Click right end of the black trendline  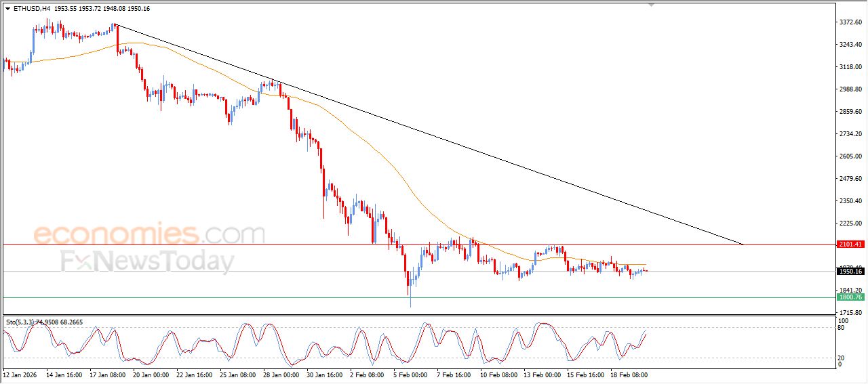[743, 244]
